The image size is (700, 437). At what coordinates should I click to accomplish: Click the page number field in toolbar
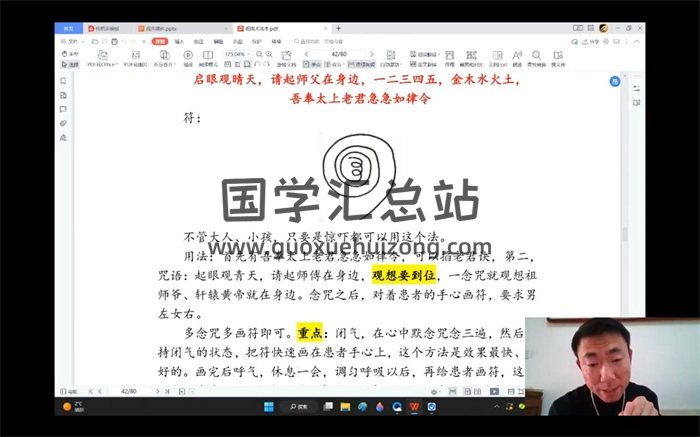(339, 54)
